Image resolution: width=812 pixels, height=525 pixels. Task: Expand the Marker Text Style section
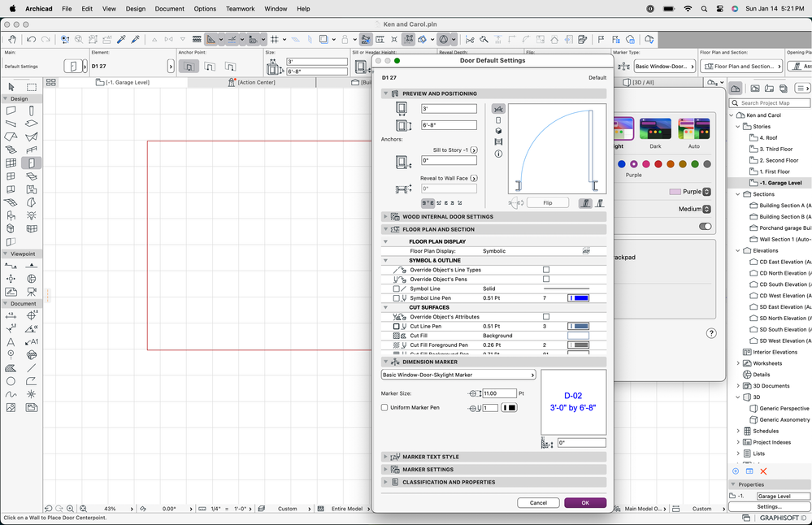[386, 457]
